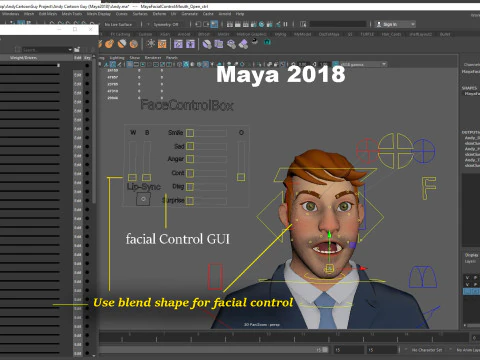Click the stacked purple layers shelf icon
This screenshot has width=480, height=360.
[x=219, y=44]
